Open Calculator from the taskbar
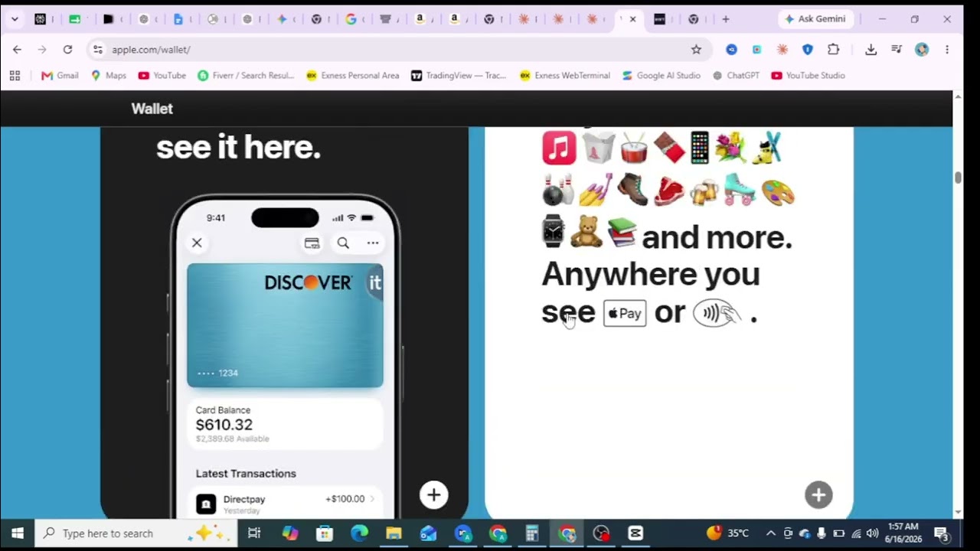The height and width of the screenshot is (551, 980). pos(532,533)
